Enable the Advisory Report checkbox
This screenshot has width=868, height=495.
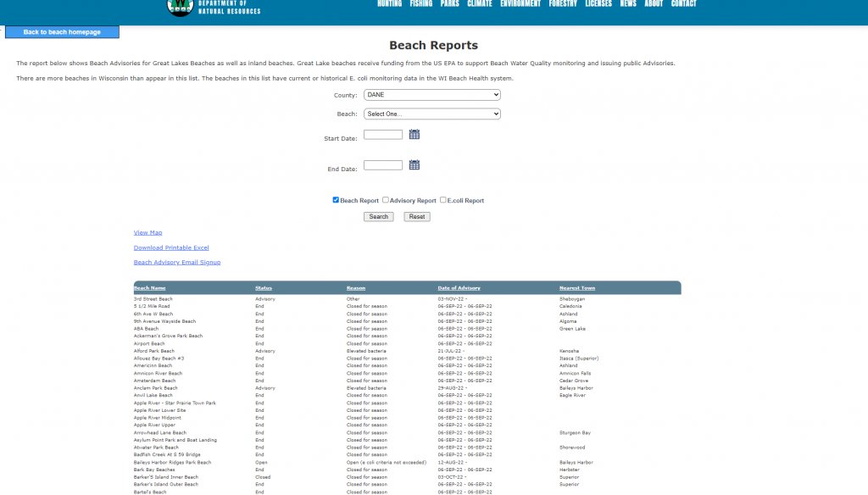pos(386,200)
